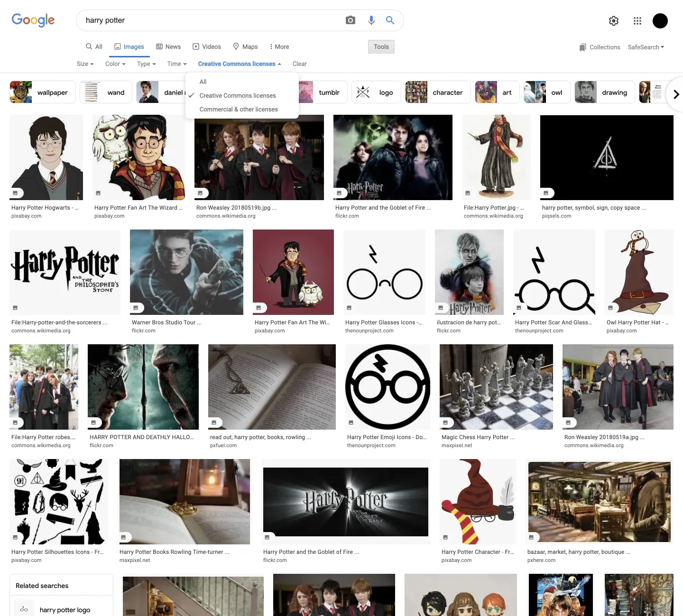Viewport: 683px width, 616px height.
Task: Select the owl suggestion chip
Action: point(547,92)
